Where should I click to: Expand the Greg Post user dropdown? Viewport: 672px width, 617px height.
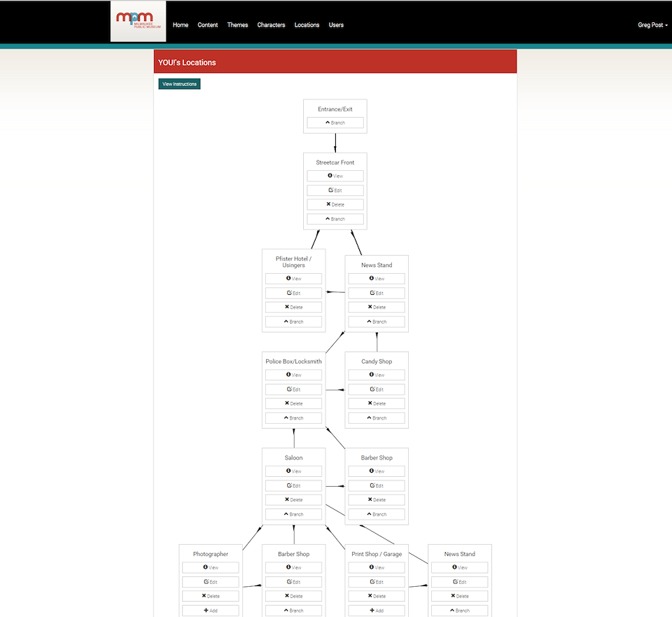(x=652, y=25)
